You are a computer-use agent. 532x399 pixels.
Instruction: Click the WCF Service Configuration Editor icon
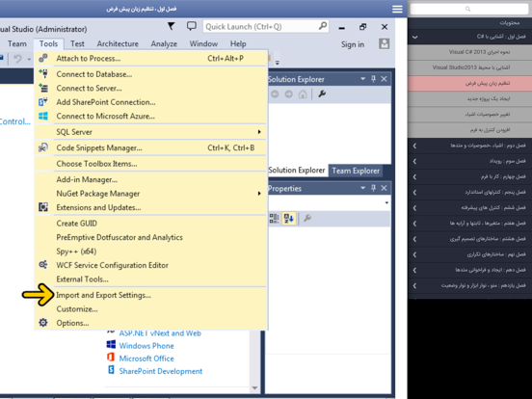tap(43, 265)
